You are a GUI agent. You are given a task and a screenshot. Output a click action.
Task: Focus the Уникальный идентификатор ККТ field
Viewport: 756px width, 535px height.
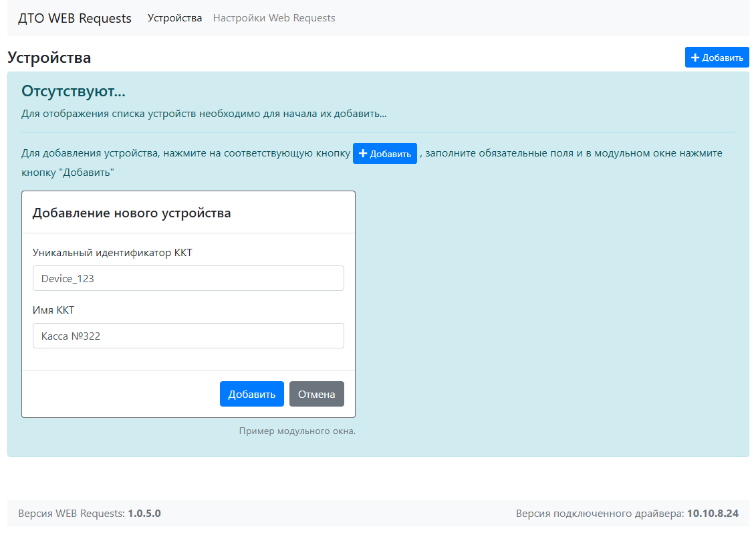[188, 278]
